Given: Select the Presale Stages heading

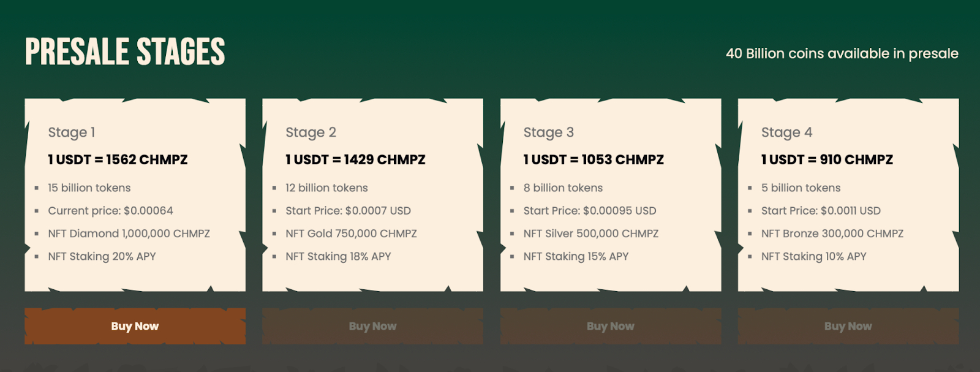Looking at the screenshot, I should point(125,51).
